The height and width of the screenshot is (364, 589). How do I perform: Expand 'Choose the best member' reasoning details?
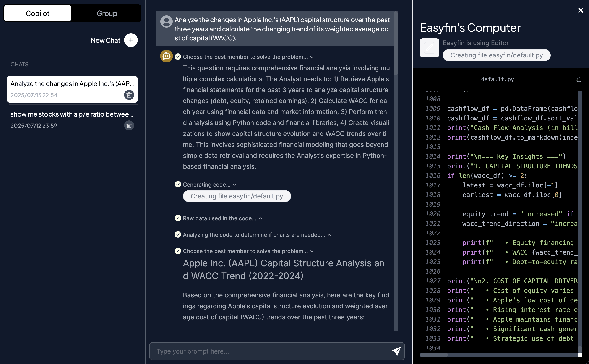pyautogui.click(x=312, y=57)
